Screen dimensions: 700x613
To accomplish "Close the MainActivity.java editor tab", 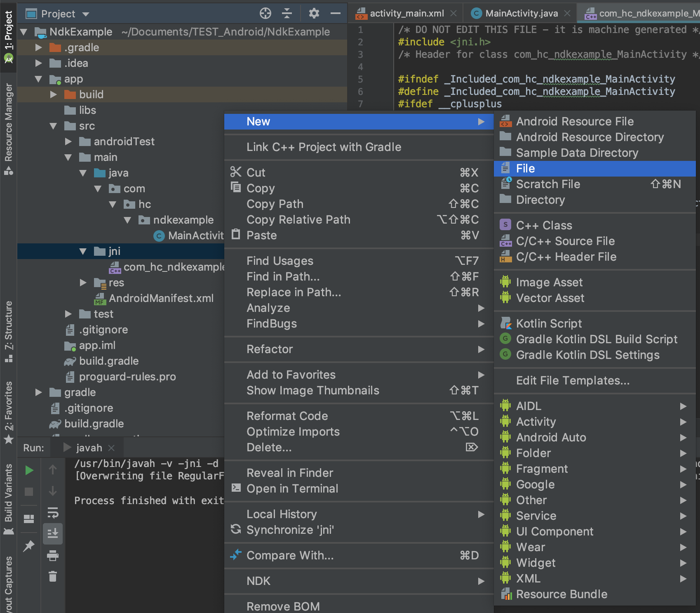I will pos(567,14).
